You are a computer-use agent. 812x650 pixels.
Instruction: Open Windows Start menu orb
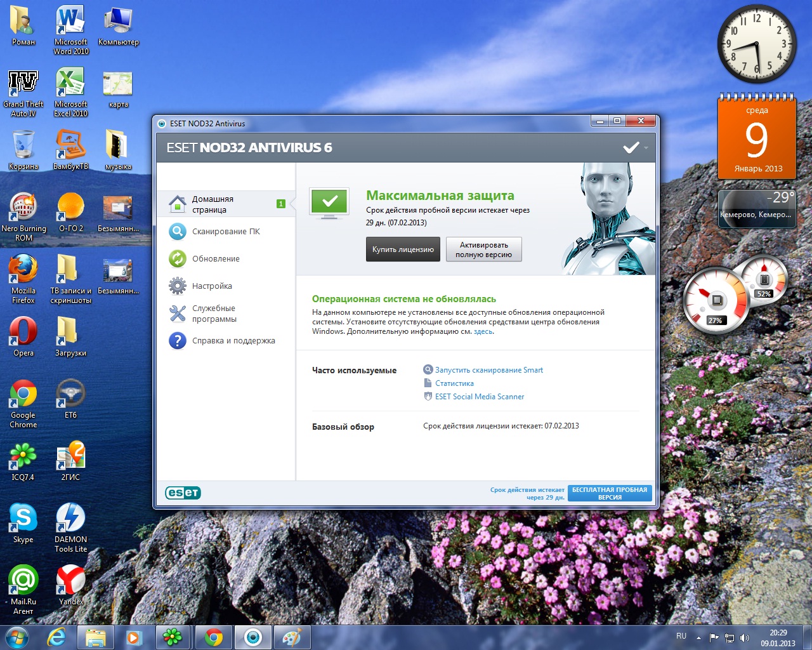coord(17,637)
